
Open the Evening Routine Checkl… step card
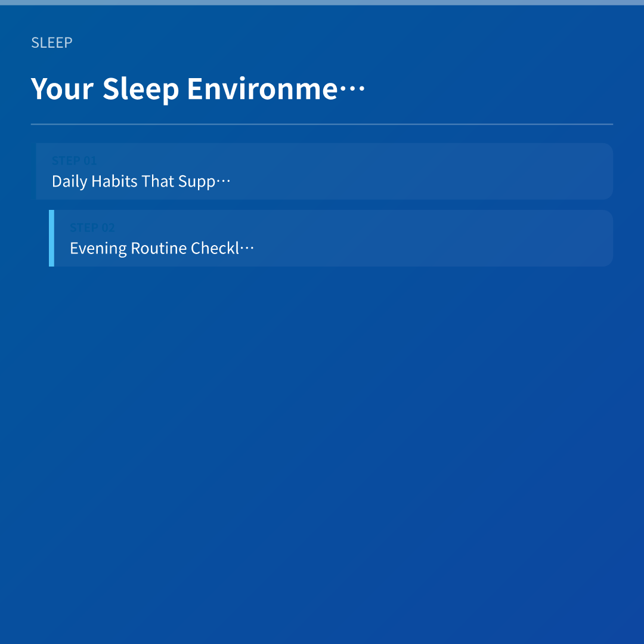click(331, 238)
